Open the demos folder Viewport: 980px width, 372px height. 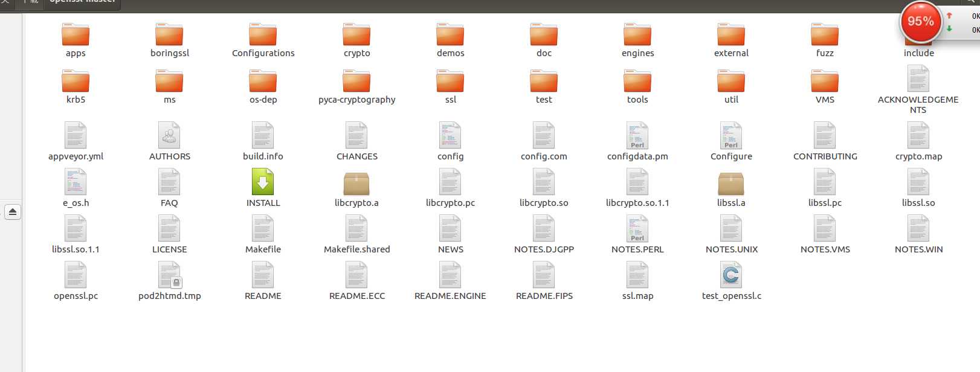click(x=450, y=34)
